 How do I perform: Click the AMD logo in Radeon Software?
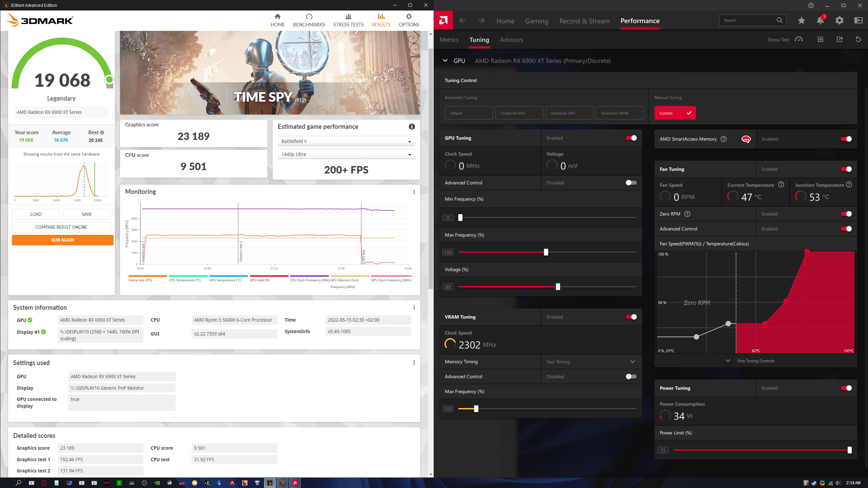pos(443,20)
